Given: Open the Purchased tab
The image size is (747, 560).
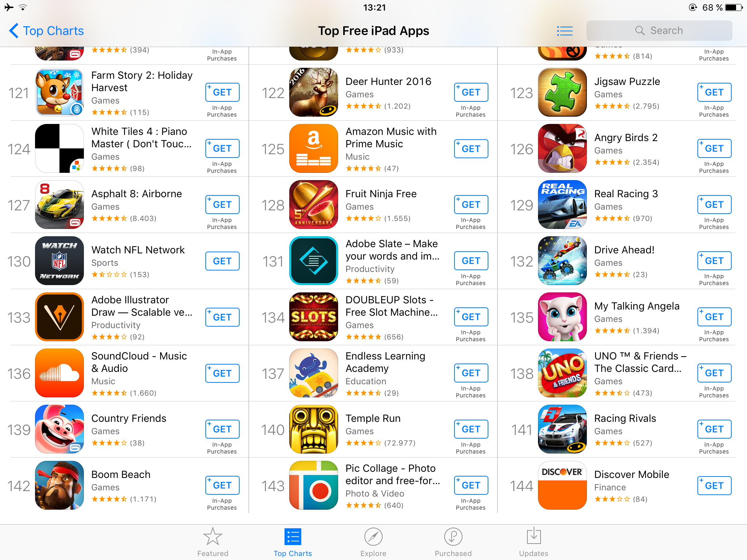Looking at the screenshot, I should [453, 542].
